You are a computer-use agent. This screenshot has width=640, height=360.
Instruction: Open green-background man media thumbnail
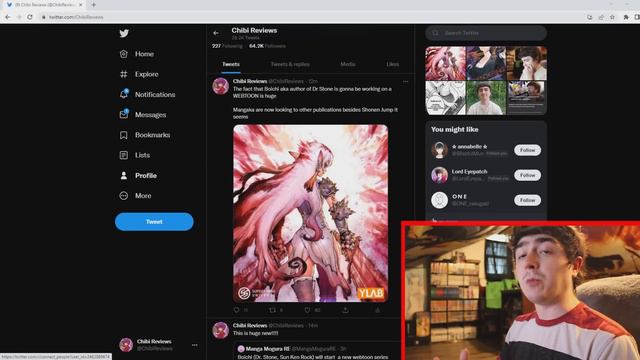[486, 98]
